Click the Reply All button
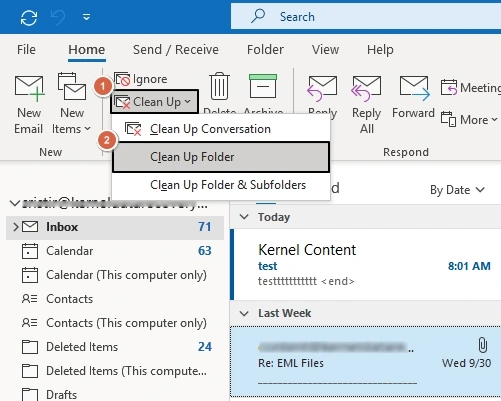 366,104
